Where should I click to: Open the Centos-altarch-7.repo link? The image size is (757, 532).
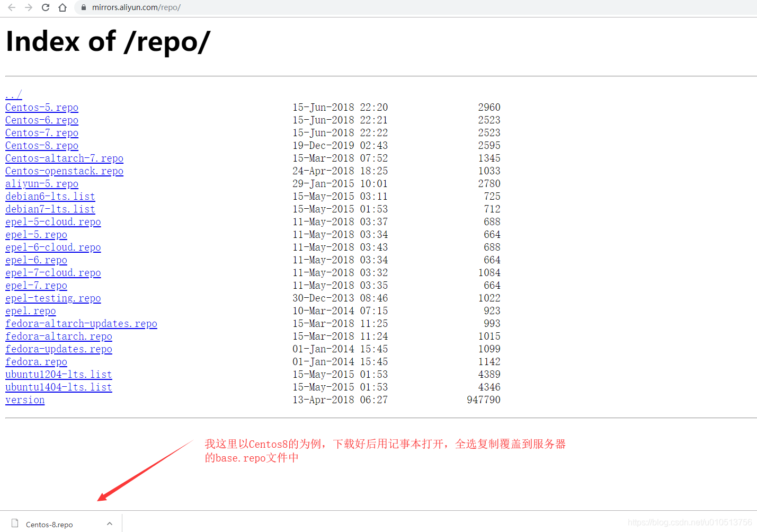pyautogui.click(x=64, y=158)
